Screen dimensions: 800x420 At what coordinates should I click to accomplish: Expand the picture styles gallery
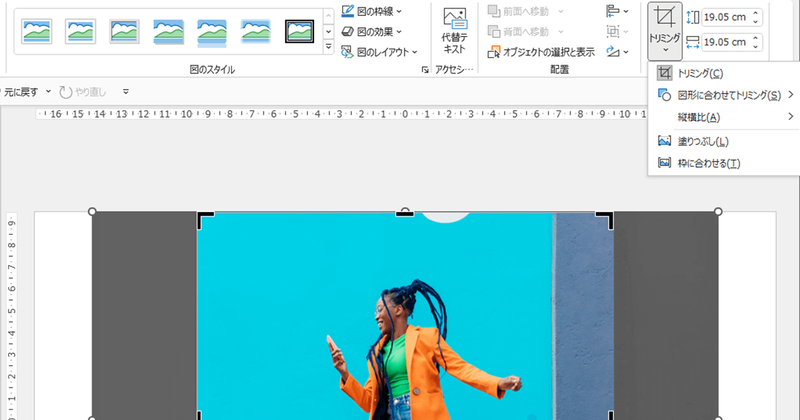tap(329, 47)
